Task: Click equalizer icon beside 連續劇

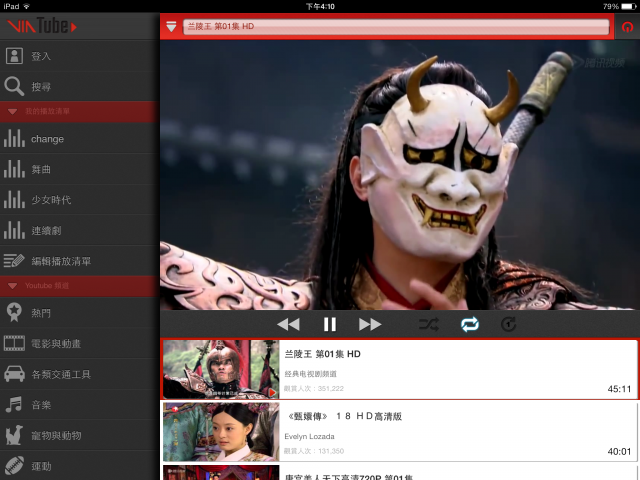Action: (14, 230)
